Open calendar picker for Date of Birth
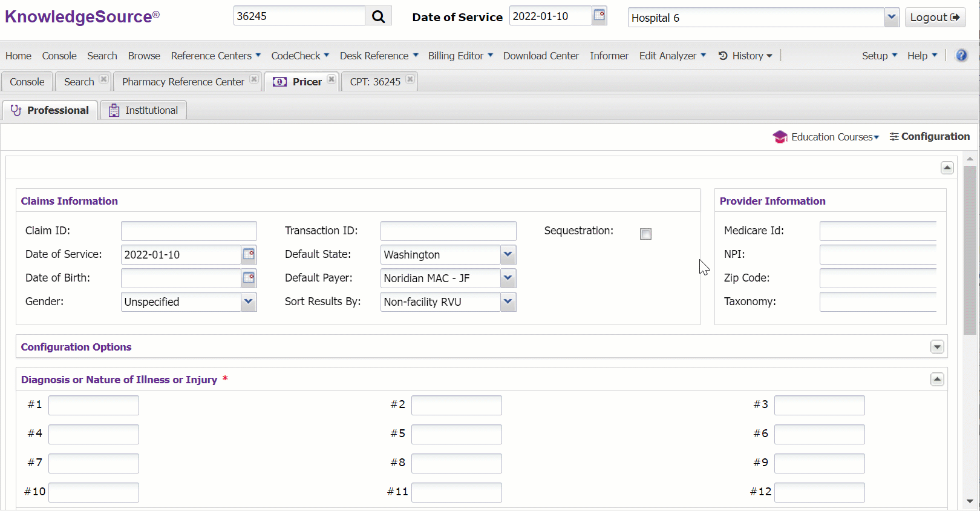The height and width of the screenshot is (511, 980). point(249,278)
